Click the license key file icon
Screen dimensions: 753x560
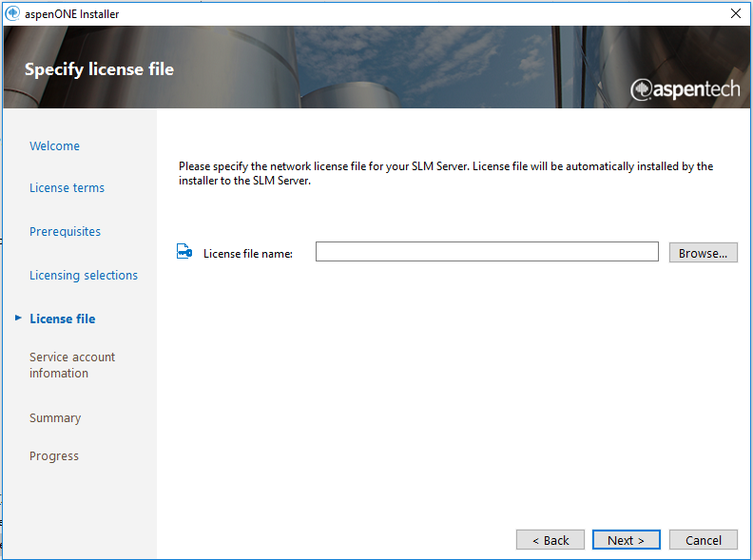pyautogui.click(x=184, y=251)
